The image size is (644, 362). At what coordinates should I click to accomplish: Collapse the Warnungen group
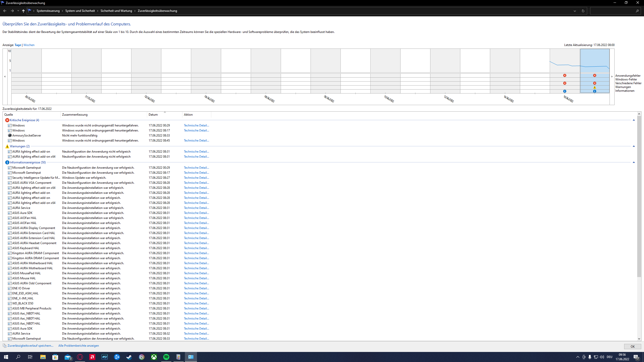(x=634, y=146)
